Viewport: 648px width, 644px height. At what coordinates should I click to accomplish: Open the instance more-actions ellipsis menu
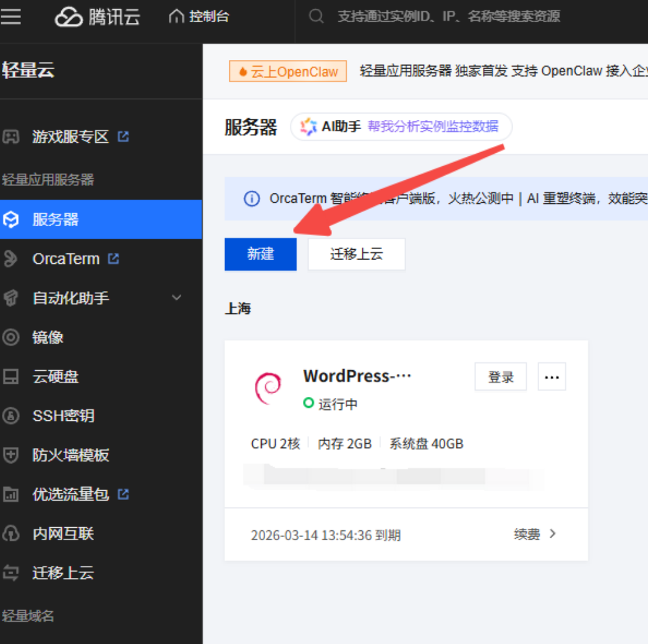click(552, 376)
